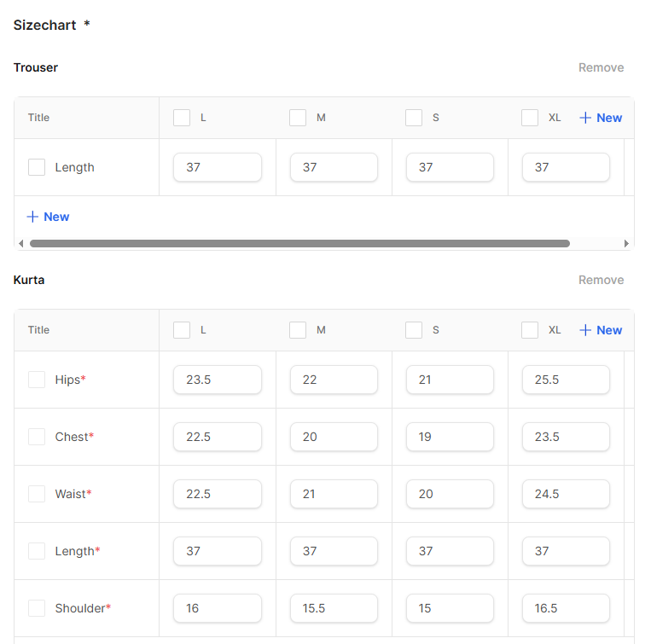Check the L column checkbox in Trouser table
The image size is (651, 644).
182,118
